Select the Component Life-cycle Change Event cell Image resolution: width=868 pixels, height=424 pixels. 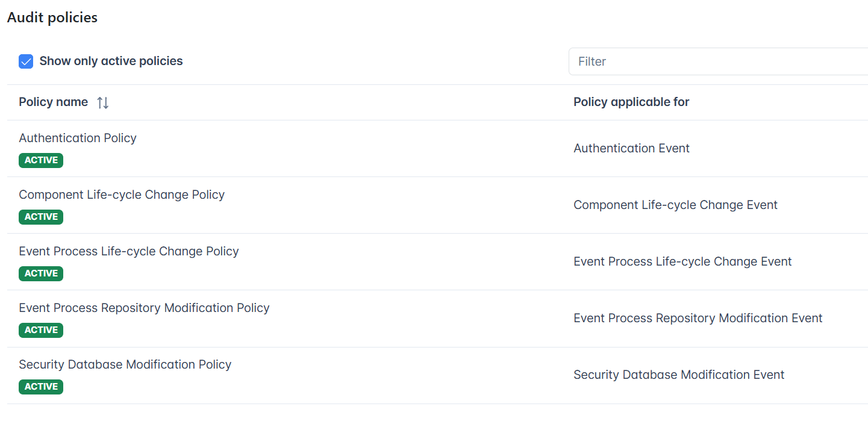[x=675, y=205]
